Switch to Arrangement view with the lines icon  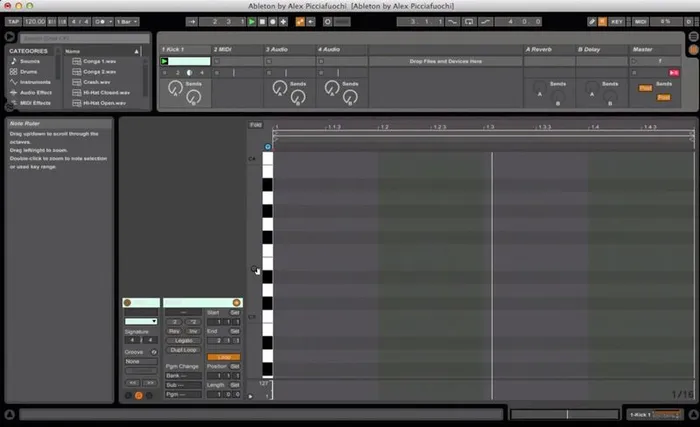pyautogui.click(x=694, y=37)
